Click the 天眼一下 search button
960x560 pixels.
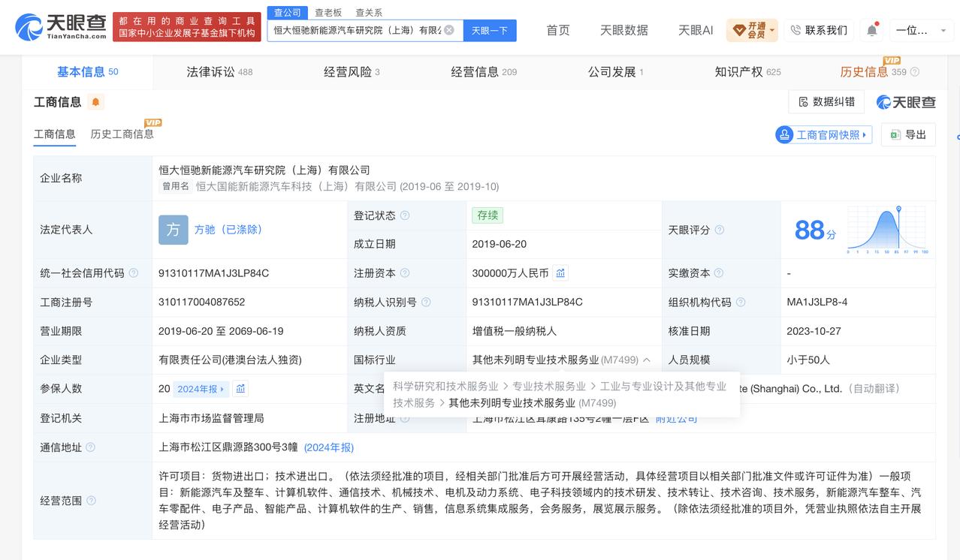coord(490,30)
